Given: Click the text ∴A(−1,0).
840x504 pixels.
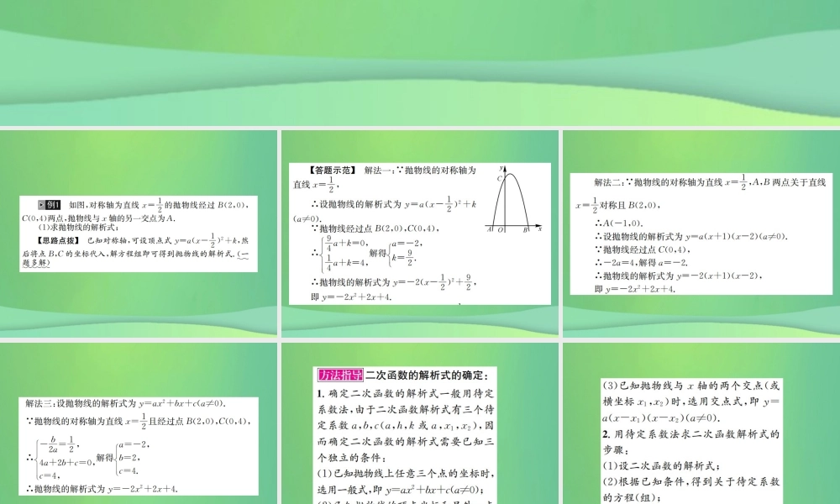Looking at the screenshot, I should pos(619,223).
